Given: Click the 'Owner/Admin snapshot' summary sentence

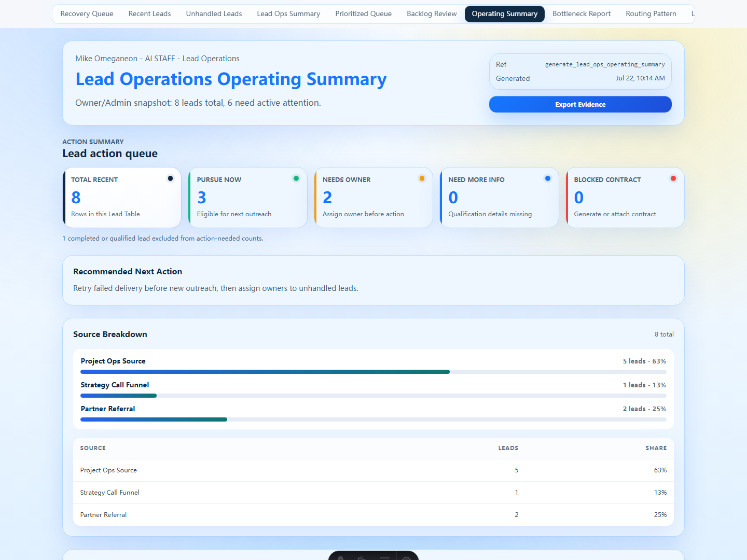Looking at the screenshot, I should 198,103.
